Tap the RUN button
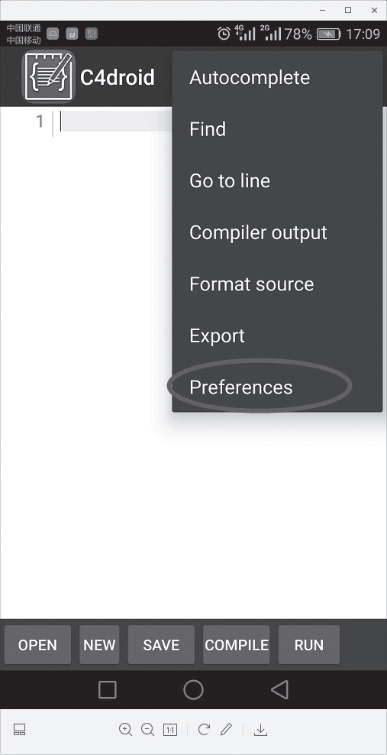The height and width of the screenshot is (755, 387). pyautogui.click(x=309, y=645)
